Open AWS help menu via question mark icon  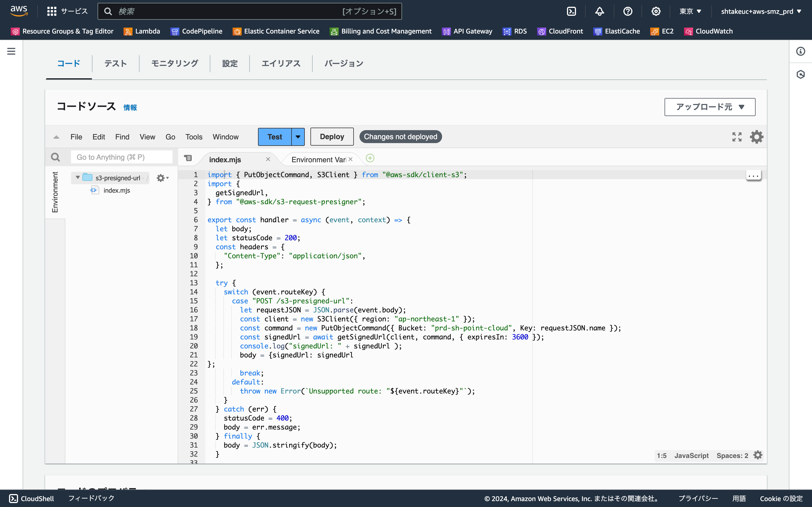(628, 11)
